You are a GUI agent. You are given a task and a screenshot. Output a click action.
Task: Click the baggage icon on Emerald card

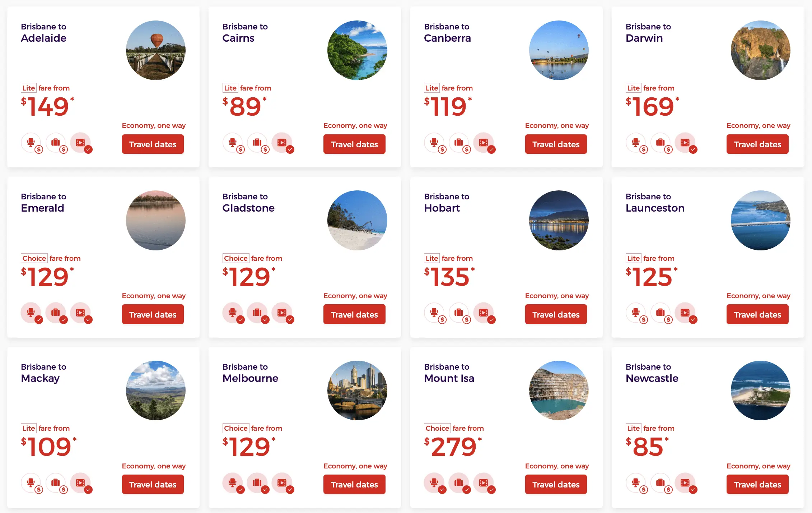click(56, 313)
